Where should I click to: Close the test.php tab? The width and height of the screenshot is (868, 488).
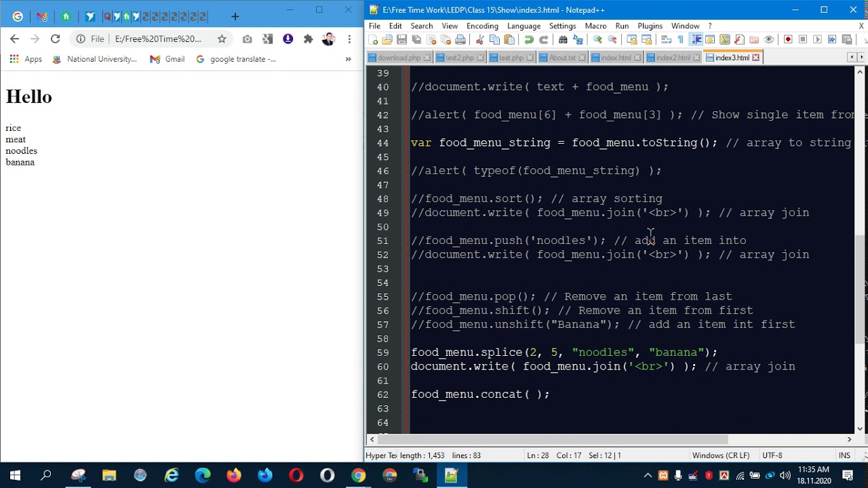click(x=530, y=58)
